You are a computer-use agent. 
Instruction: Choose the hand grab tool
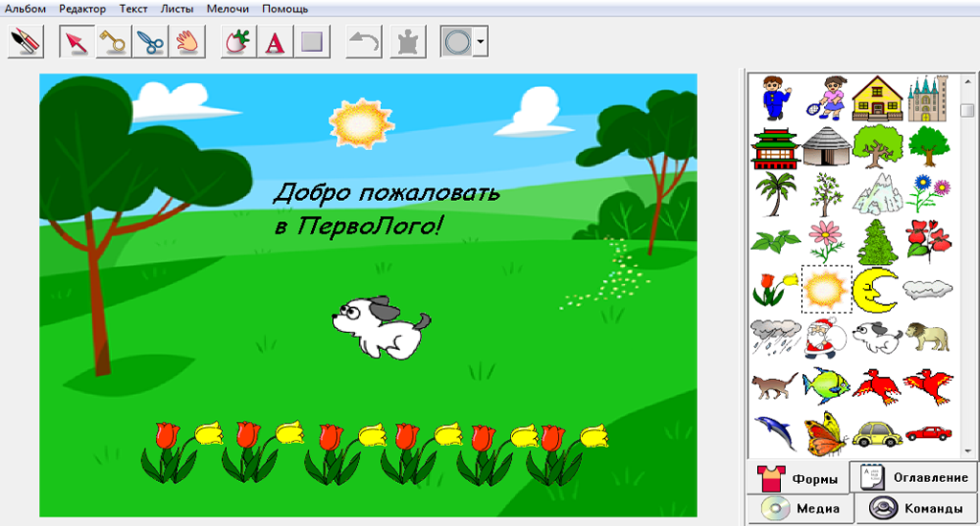188,42
